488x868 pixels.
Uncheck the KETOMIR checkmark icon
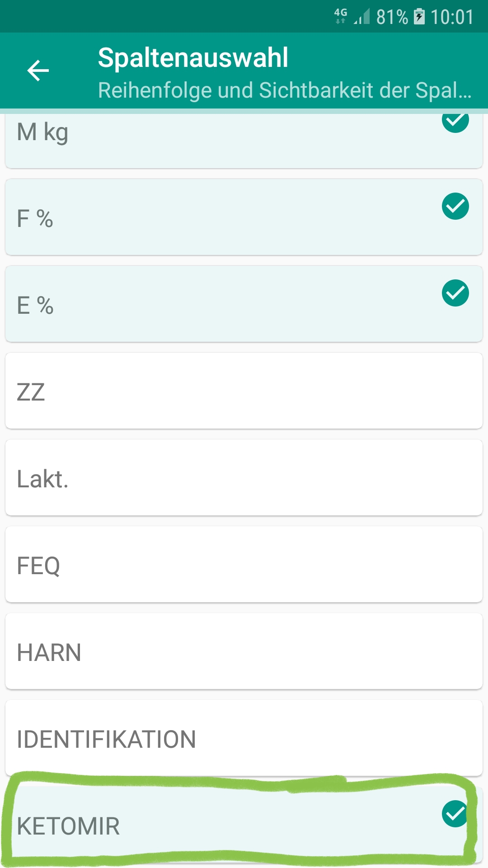pyautogui.click(x=455, y=813)
